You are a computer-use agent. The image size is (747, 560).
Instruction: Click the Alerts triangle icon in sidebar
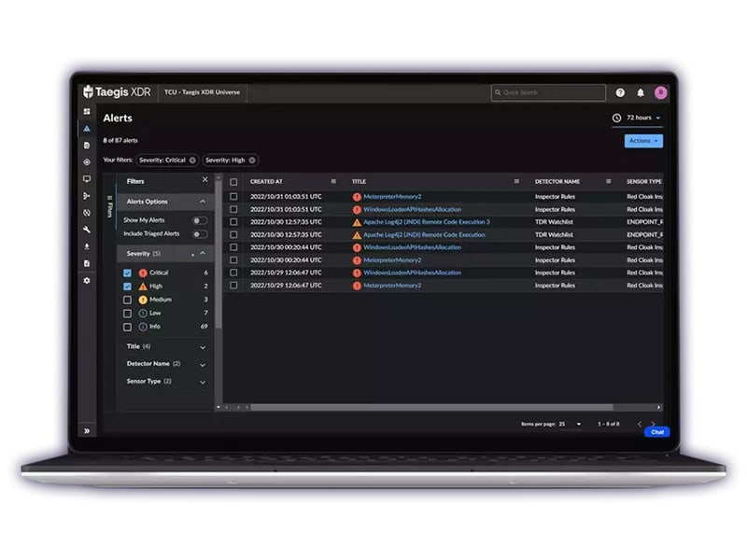[87, 129]
